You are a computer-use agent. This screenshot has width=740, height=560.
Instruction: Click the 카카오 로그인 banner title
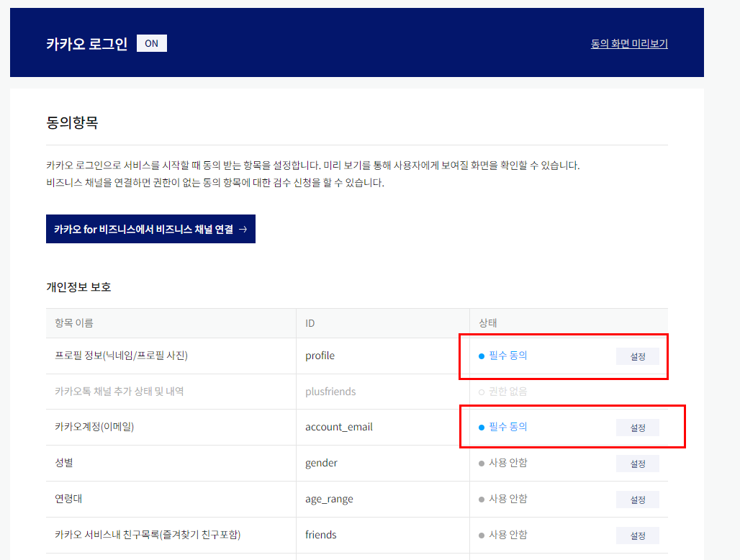(87, 44)
